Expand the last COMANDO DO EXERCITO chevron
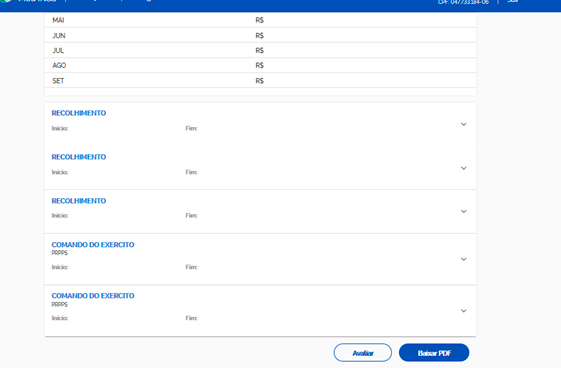561x368 pixels. click(x=463, y=311)
